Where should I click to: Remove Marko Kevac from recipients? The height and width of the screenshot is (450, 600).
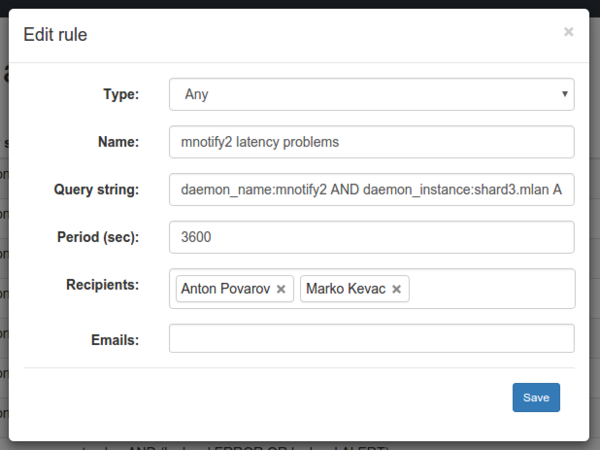point(397,289)
